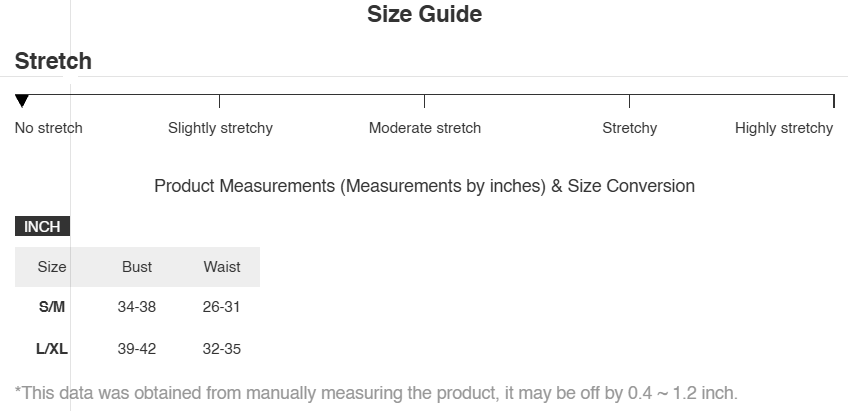Click the 39-42 bust measurement
The width and height of the screenshot is (848, 411).
(137, 349)
